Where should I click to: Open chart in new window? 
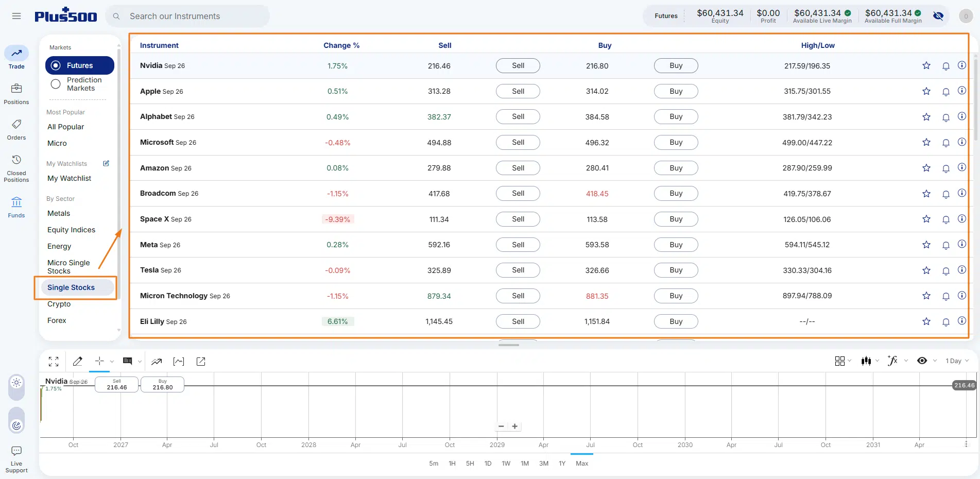pos(201,362)
